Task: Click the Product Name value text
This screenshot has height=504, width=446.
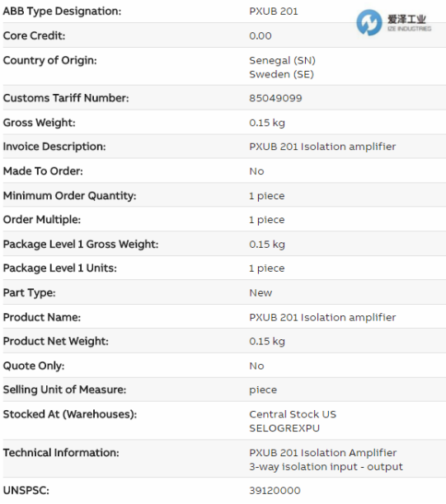Action: (x=322, y=318)
